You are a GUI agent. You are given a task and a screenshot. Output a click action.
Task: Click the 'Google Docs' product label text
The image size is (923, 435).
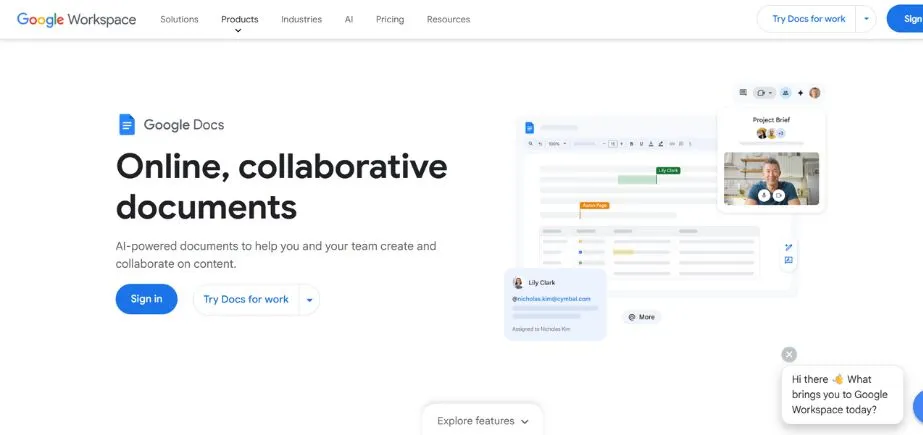click(184, 125)
